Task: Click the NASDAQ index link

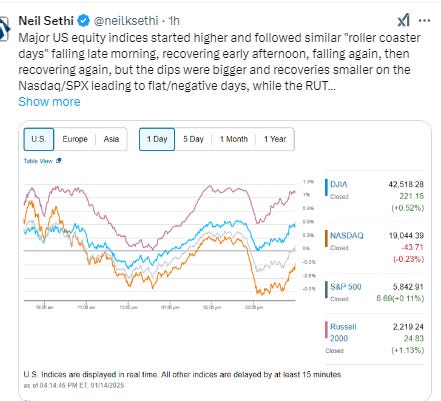Action: (x=347, y=236)
